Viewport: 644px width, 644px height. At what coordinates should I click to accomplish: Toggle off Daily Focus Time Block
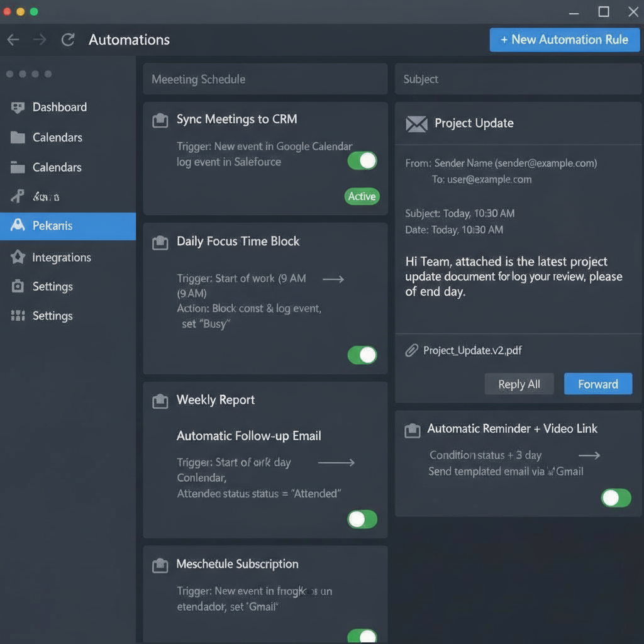[362, 355]
